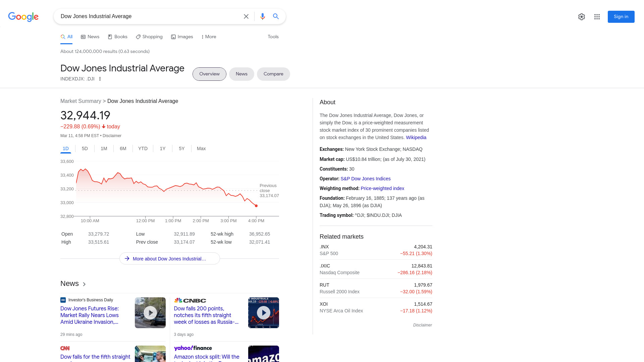Screen dimensions: 644x362
Task: Open Disclaimer link under Related markets
Action: pos(423,325)
